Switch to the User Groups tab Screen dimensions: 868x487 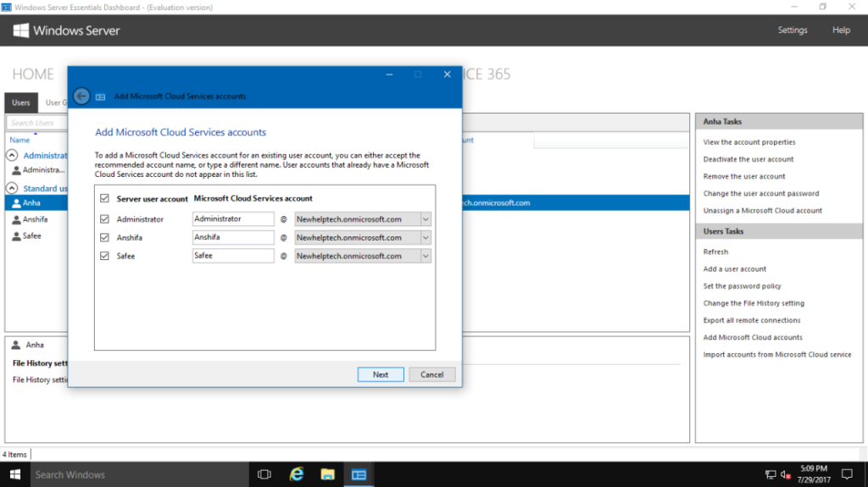55,102
